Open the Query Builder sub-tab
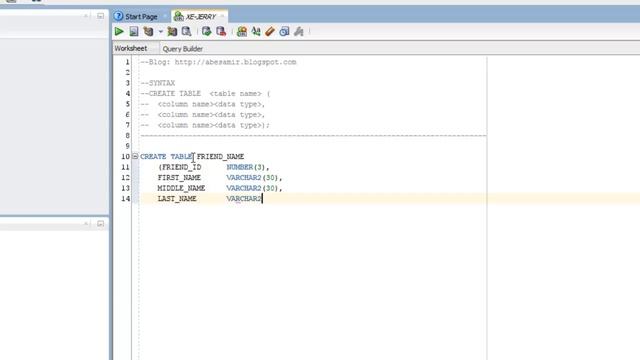The height and width of the screenshot is (360, 640). click(x=182, y=49)
